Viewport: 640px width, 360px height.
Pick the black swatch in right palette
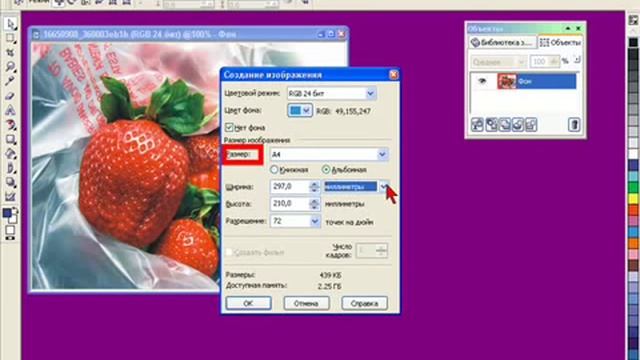tap(633, 42)
